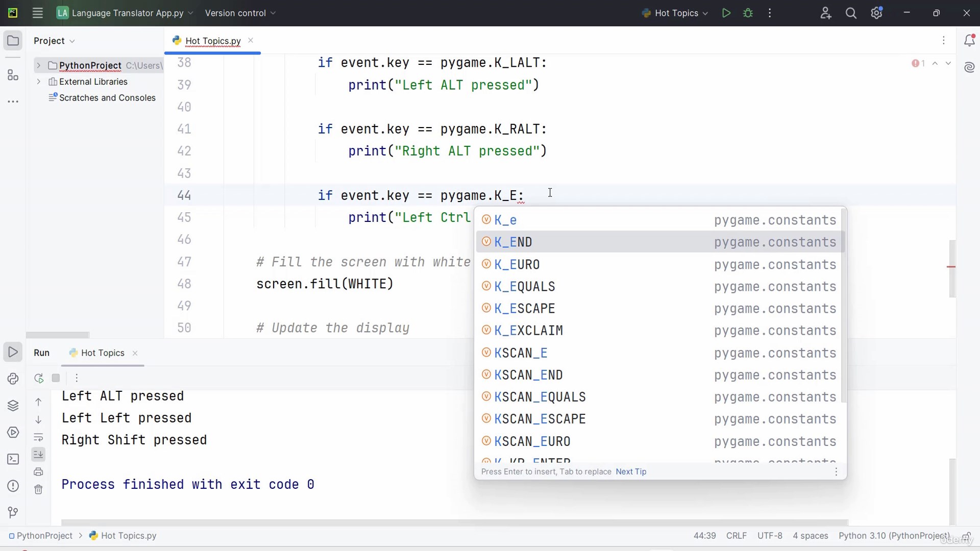Open editor tab options vertical dots
980x551 pixels.
[x=944, y=40]
